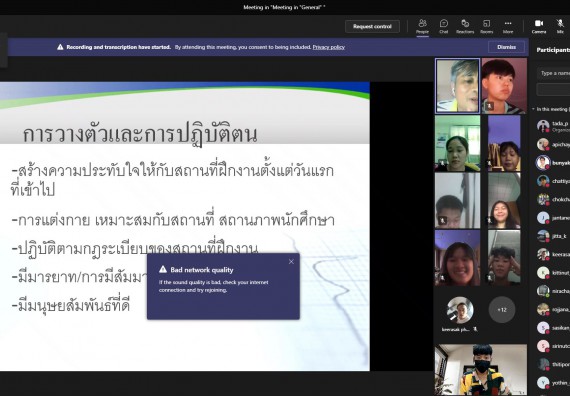
Task: Click the avatar of participant starting 'chottiy'
Action: [543, 181]
